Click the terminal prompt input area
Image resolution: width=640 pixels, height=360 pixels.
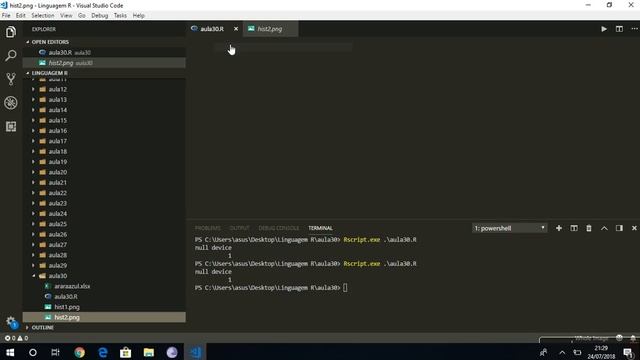(x=345, y=288)
